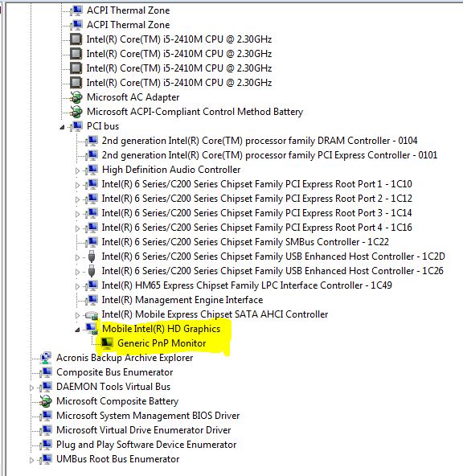This screenshot has width=463, height=476.
Task: Click the Microsoft AC Adapter battery icon
Action: point(76,97)
